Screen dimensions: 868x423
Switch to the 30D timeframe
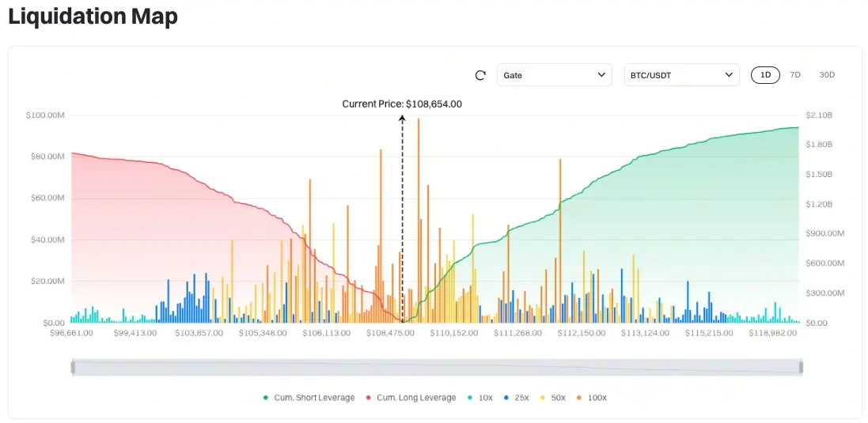point(827,74)
